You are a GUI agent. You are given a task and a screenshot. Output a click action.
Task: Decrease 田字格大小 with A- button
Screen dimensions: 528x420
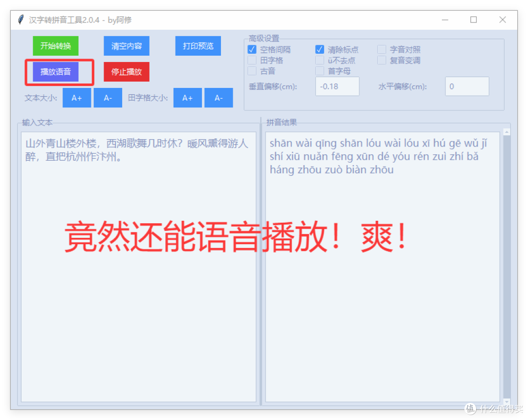(219, 98)
